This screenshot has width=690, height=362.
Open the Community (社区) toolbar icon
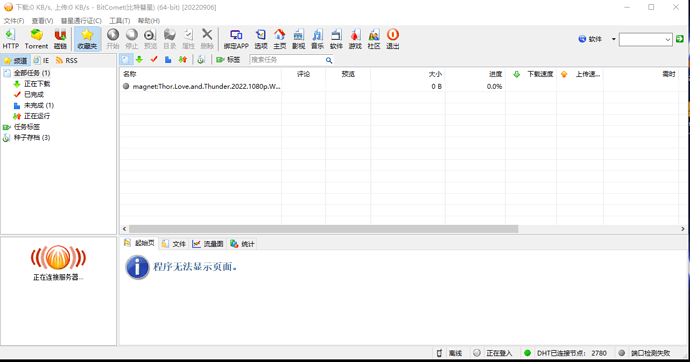coord(374,39)
